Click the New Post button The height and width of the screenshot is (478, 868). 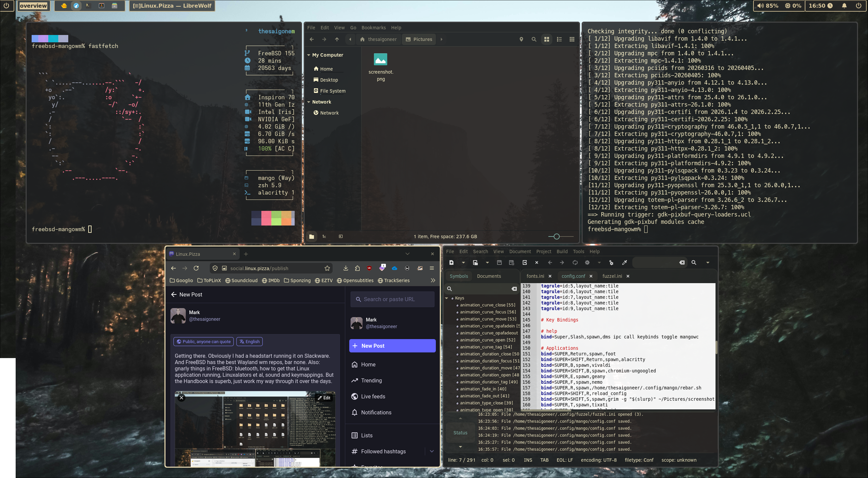pyautogui.click(x=392, y=346)
